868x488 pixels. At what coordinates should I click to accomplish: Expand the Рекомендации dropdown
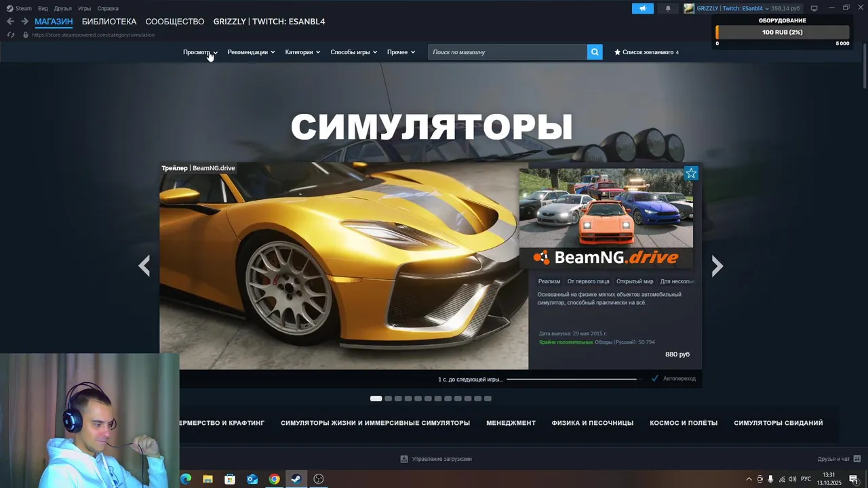click(x=251, y=52)
